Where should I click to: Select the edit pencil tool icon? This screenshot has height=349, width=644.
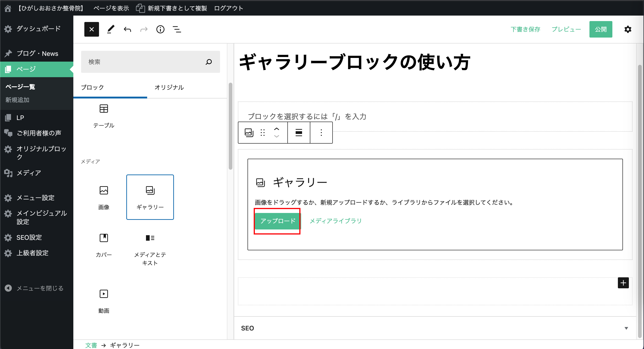pos(111,30)
